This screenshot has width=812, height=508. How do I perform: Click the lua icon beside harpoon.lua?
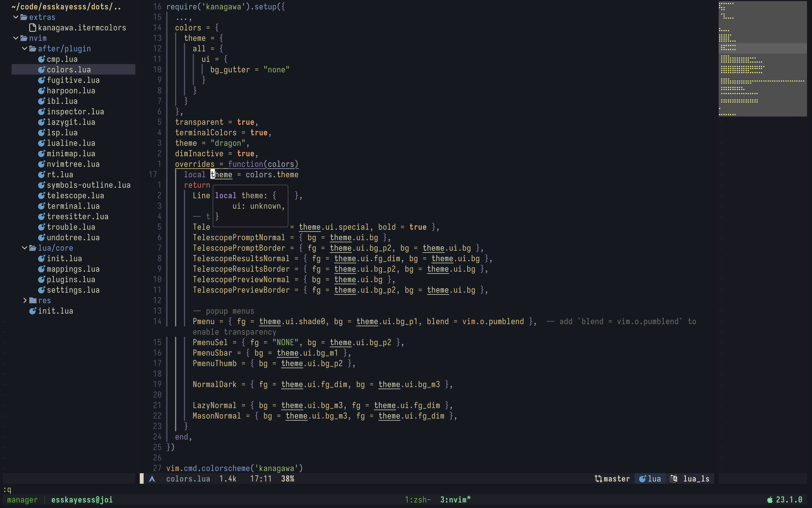click(41, 91)
